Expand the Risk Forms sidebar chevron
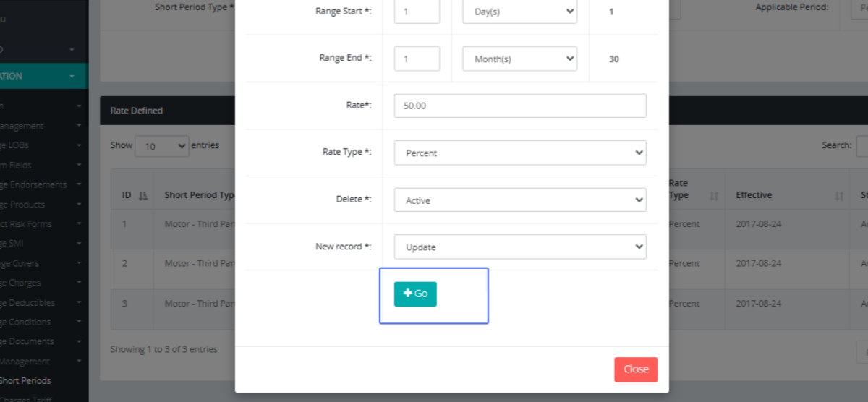Screen dimensions: 868x402 [79, 225]
